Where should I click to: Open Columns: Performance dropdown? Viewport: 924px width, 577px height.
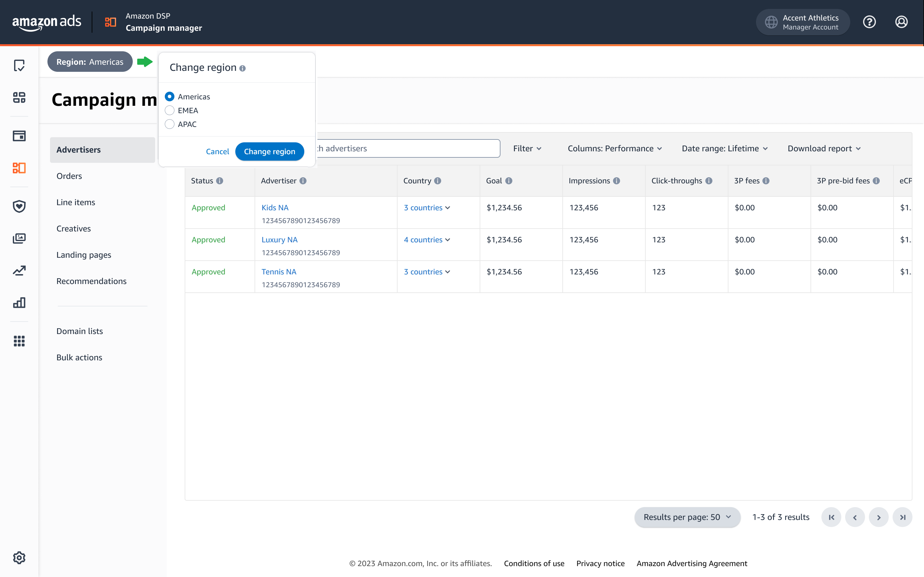click(x=615, y=148)
